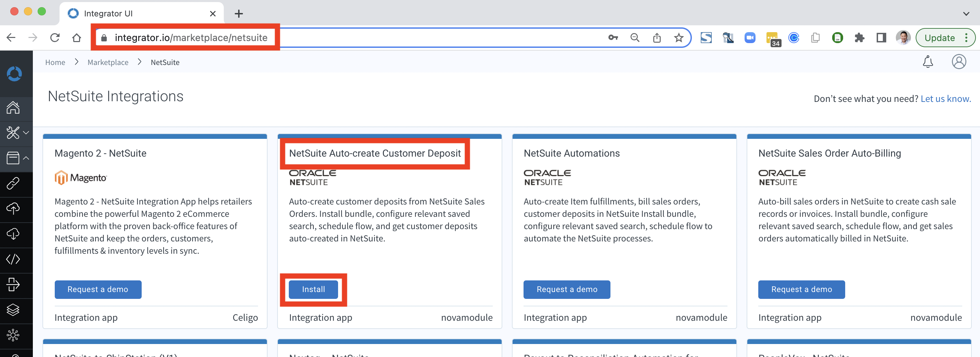Close the Integrator UI tab

coord(212,14)
